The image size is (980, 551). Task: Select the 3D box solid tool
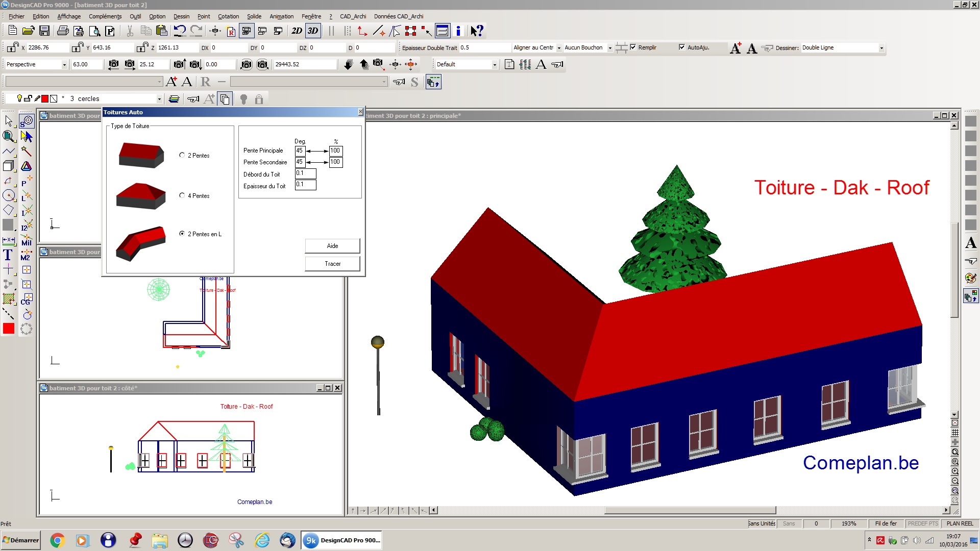(x=9, y=166)
